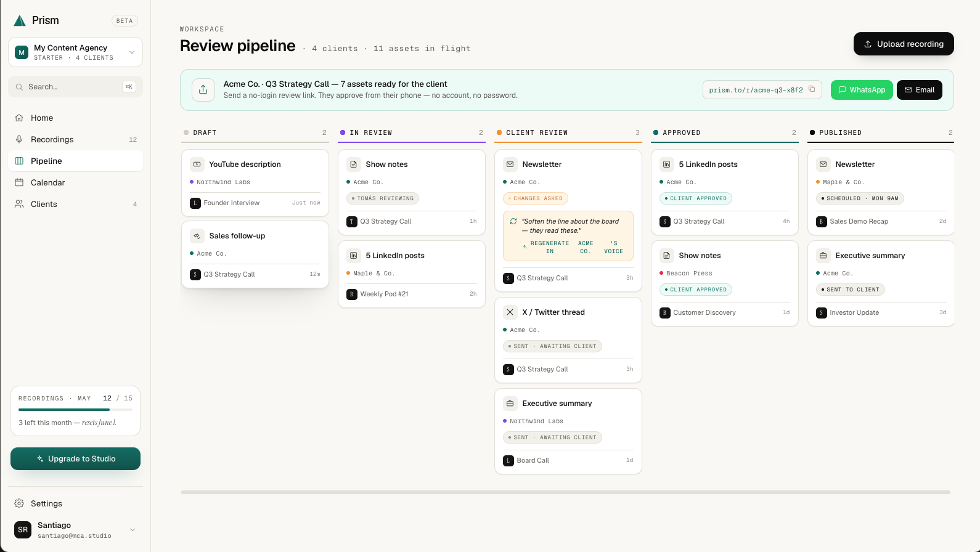Click the Prism logo icon
The width and height of the screenshot is (980, 552).
pyautogui.click(x=20, y=20)
